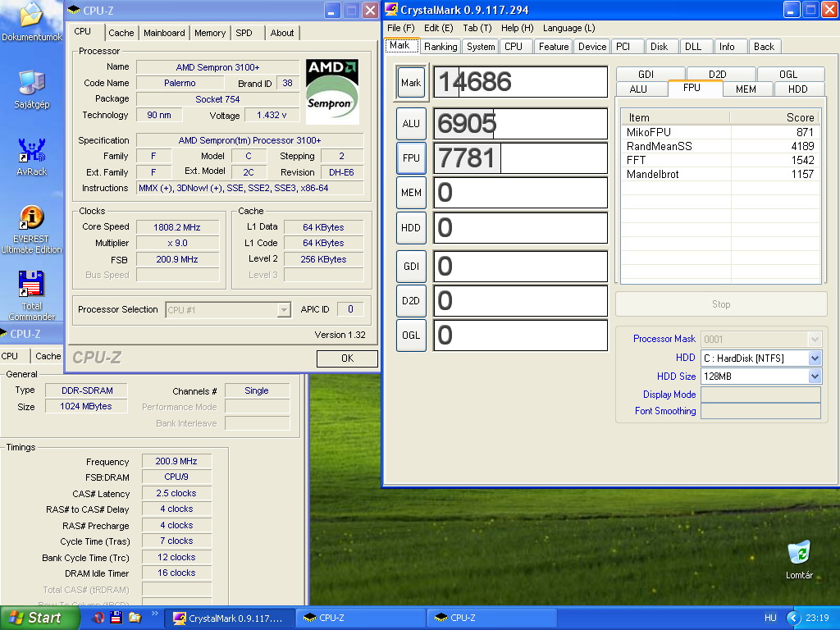Click the Stop button in CrystalMark
The image size is (840, 630).
(x=721, y=304)
